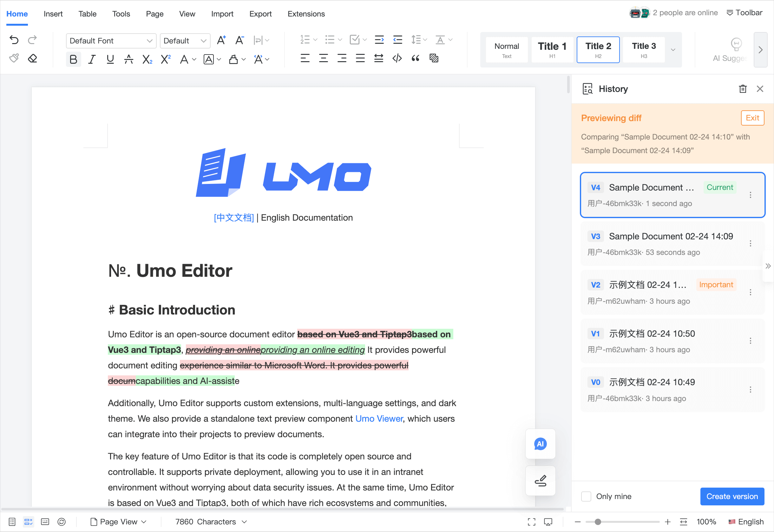Apply italic formatting
This screenshot has height=532, width=774.
coord(92,59)
